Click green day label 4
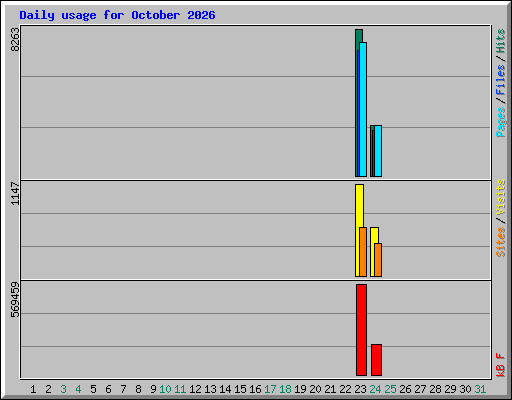 tap(78, 389)
